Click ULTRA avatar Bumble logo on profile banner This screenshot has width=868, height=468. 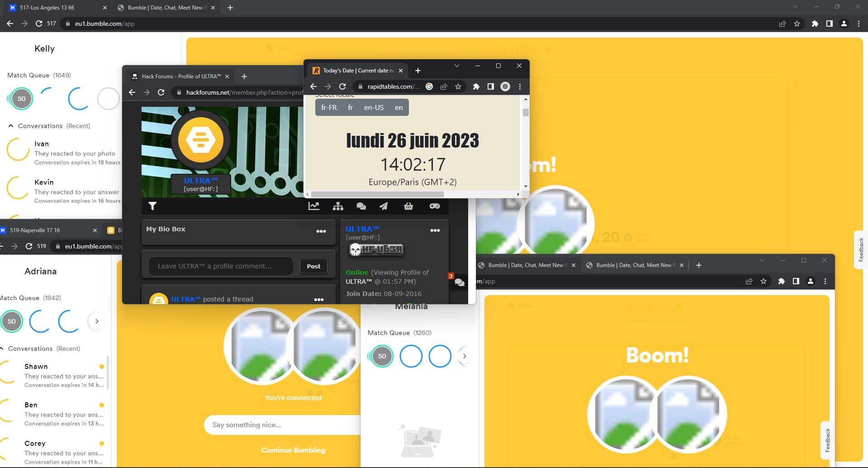point(200,140)
